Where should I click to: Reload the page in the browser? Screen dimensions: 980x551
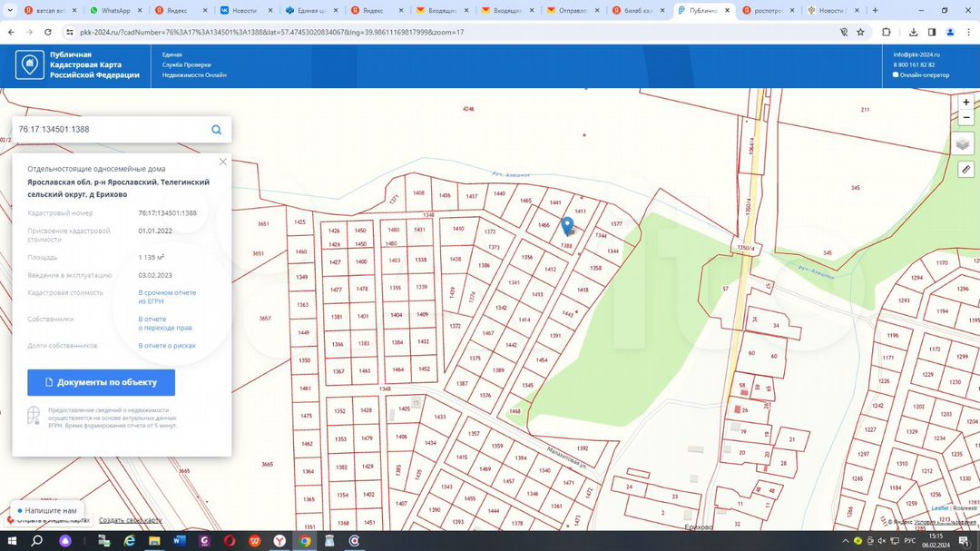(48, 32)
